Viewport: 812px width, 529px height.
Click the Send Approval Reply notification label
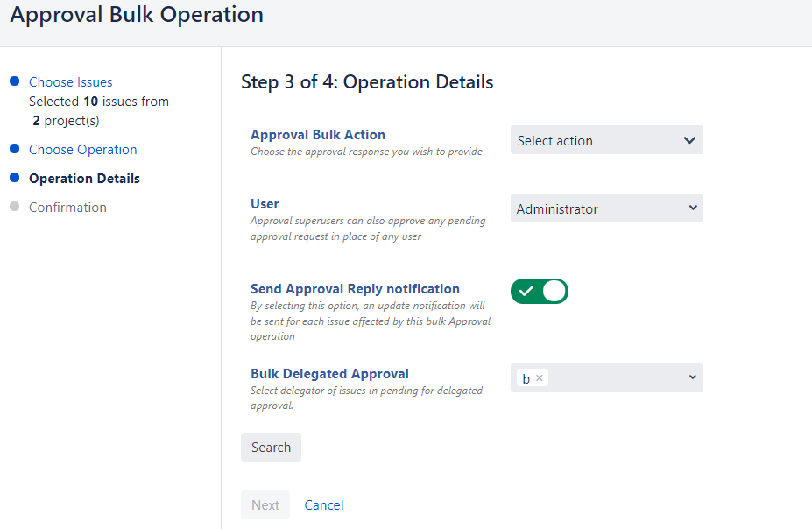355,289
